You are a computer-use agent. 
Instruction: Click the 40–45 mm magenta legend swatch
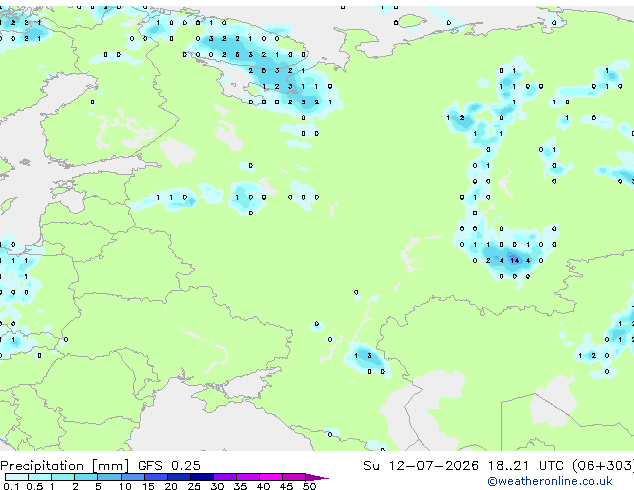point(271,477)
